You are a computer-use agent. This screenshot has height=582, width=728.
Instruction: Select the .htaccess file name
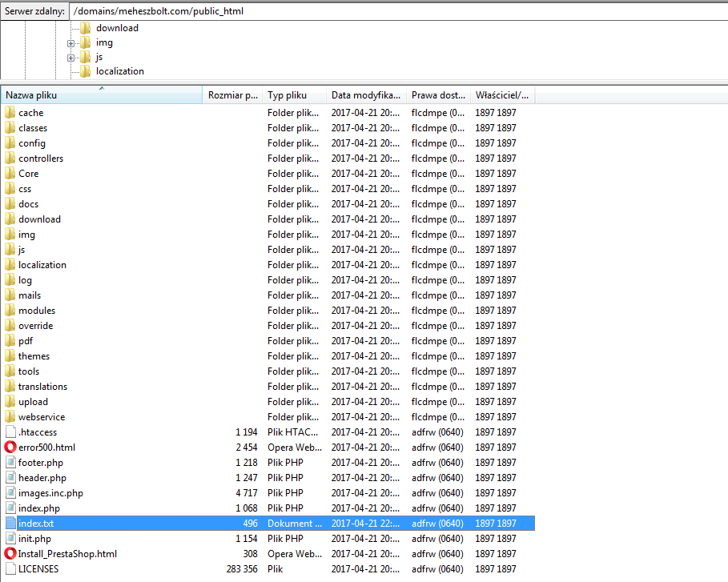tap(38, 432)
